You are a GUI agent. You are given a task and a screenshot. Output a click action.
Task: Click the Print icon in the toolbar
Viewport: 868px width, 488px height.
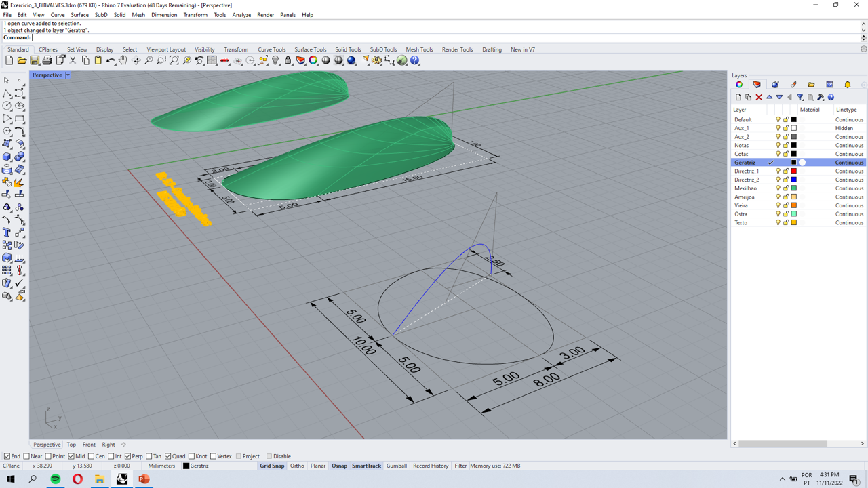pyautogui.click(x=47, y=61)
